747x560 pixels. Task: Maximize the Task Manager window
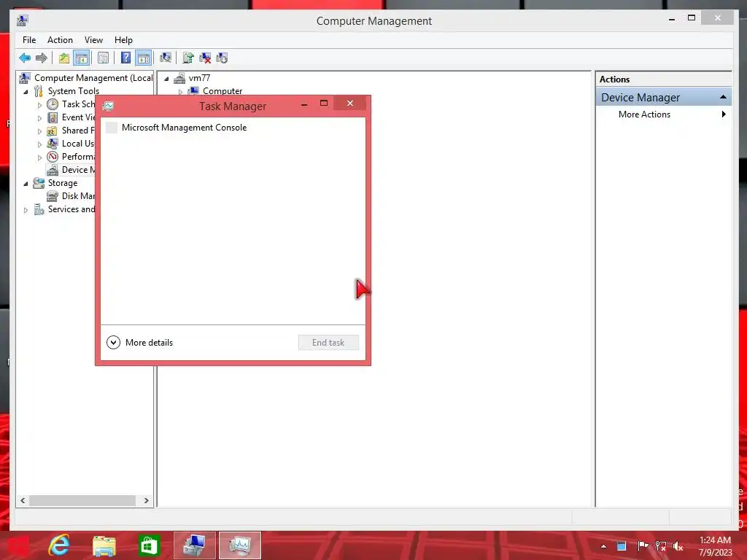point(324,104)
